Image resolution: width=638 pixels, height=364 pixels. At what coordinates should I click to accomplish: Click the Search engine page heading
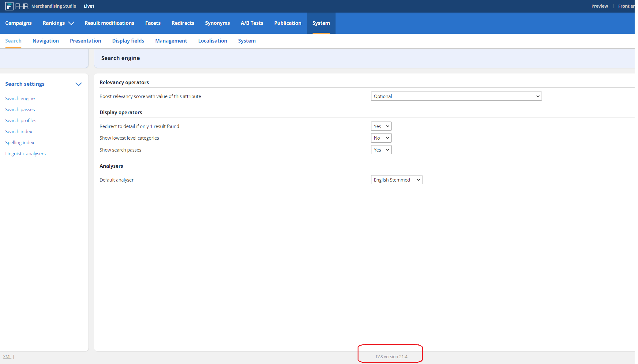click(121, 58)
